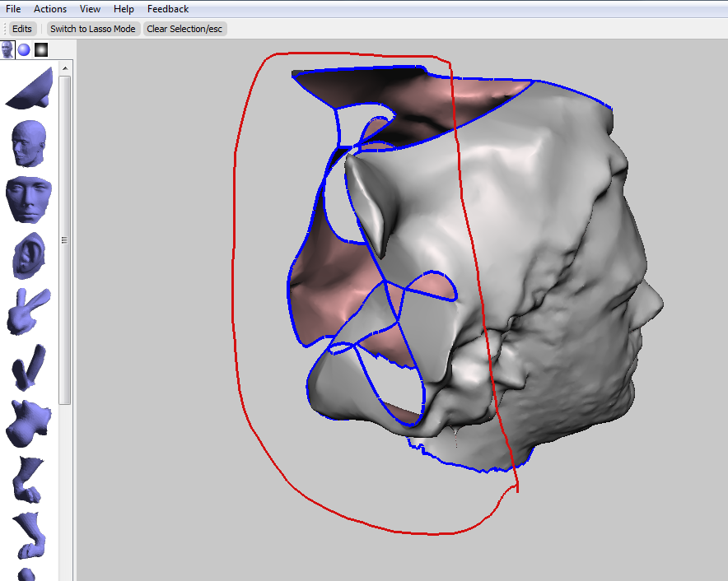Click Clear Selection/esc button
Image resolution: width=728 pixels, height=581 pixels.
click(x=184, y=29)
